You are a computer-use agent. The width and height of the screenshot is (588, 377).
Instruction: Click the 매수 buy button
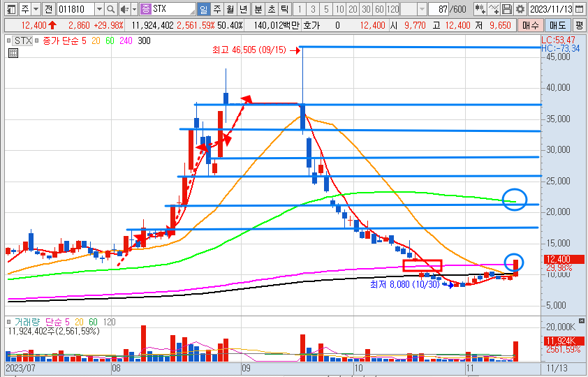(x=530, y=26)
